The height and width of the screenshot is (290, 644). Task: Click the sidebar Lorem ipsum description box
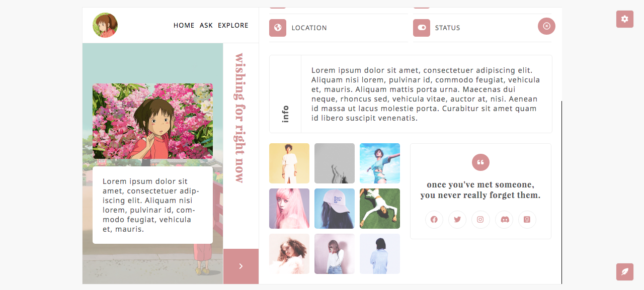pos(152,205)
